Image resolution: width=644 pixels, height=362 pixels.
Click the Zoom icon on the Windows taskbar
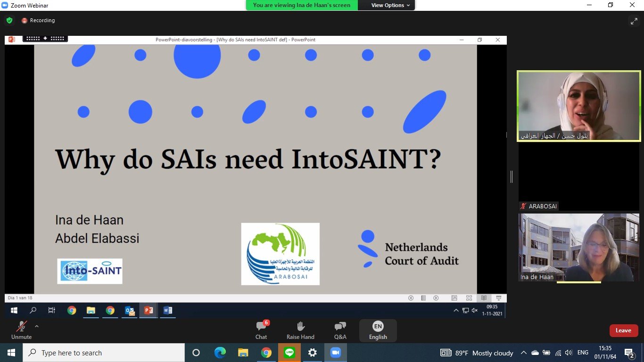pos(336,353)
